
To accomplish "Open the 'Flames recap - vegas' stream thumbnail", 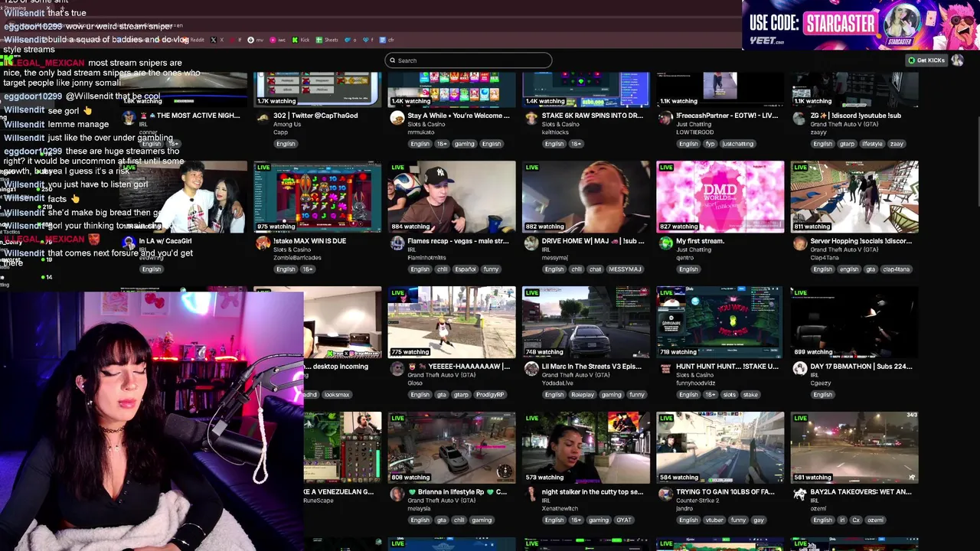I will pyautogui.click(x=452, y=197).
